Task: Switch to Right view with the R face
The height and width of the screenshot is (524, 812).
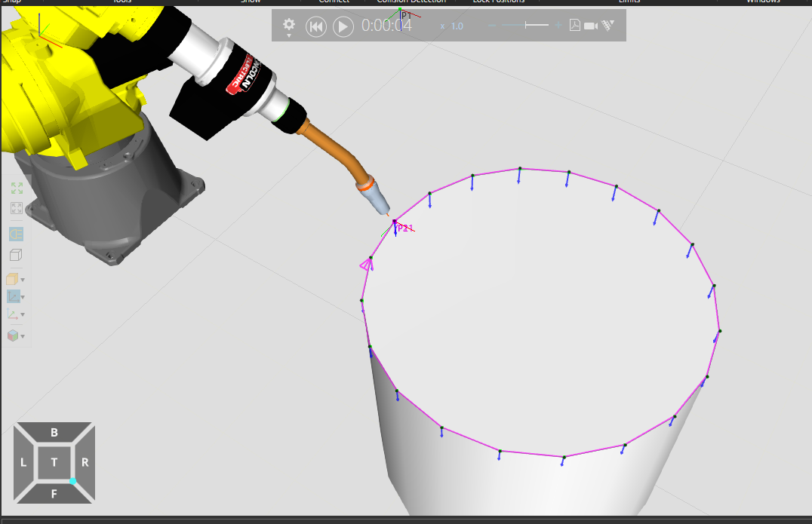Action: point(85,462)
